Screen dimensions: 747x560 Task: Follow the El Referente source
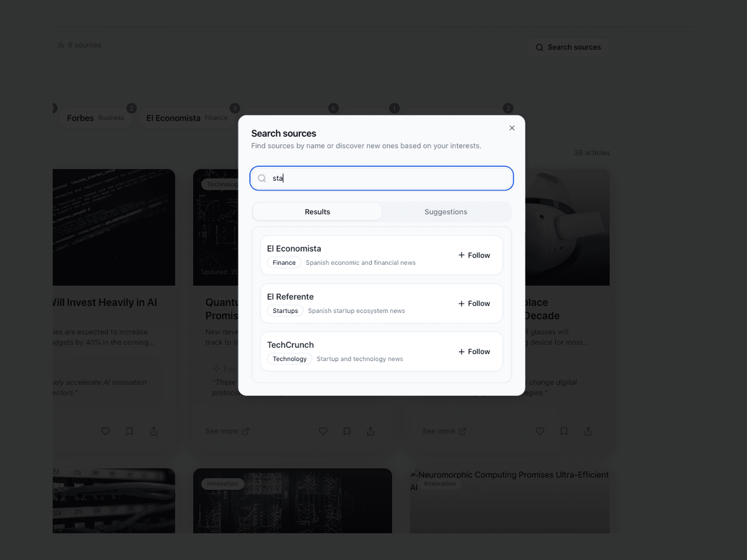474,303
